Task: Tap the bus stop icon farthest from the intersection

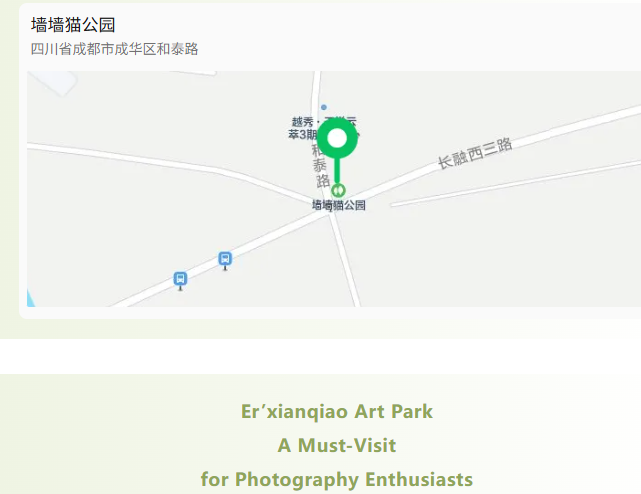Action: 180,280
